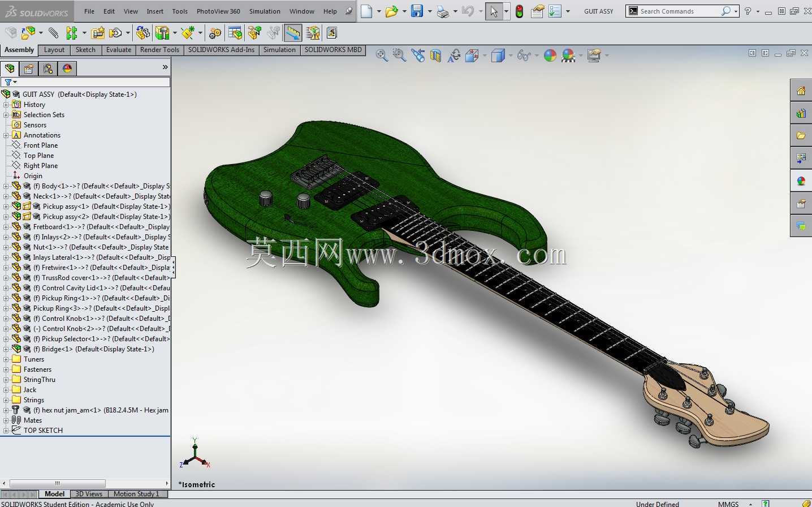Viewport: 812px width, 507px height.
Task: Click the Apply Scene icon
Action: [568, 55]
